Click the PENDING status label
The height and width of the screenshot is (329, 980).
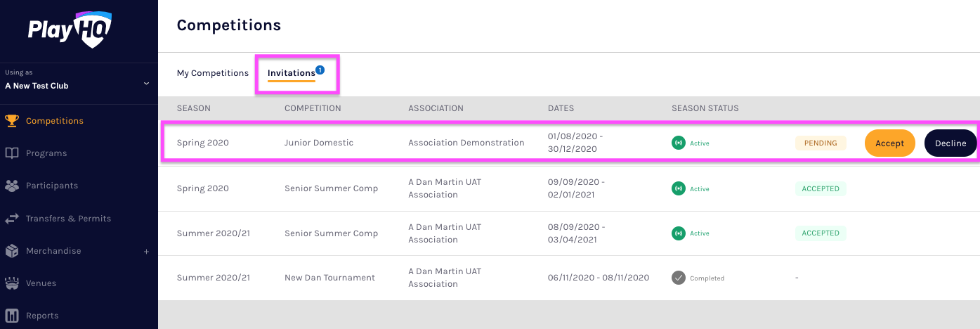[x=821, y=143]
